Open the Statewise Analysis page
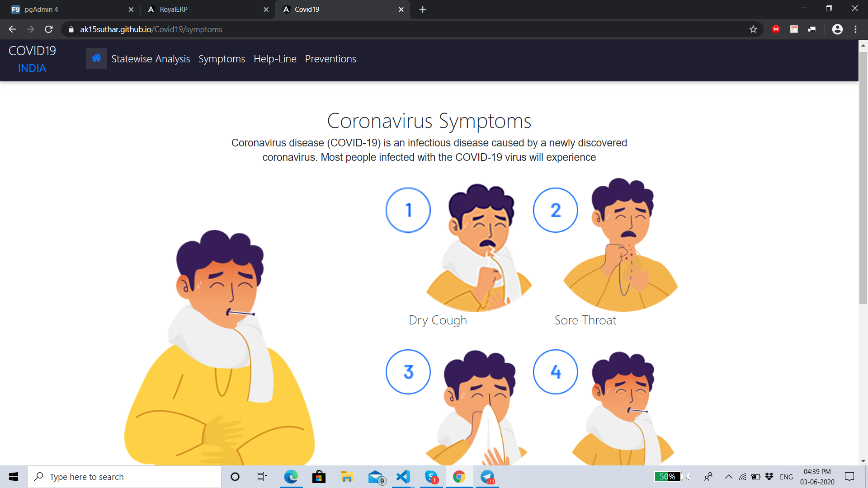 coord(151,59)
